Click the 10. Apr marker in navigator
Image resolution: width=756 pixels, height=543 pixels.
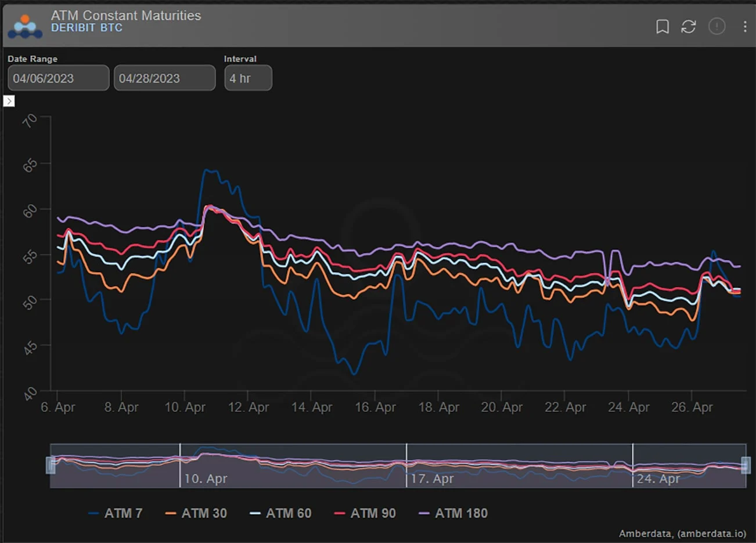pyautogui.click(x=206, y=479)
